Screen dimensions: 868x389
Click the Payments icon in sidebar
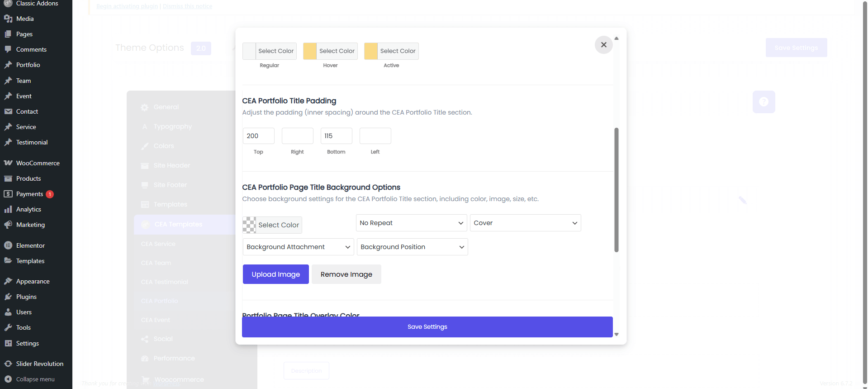tap(8, 194)
